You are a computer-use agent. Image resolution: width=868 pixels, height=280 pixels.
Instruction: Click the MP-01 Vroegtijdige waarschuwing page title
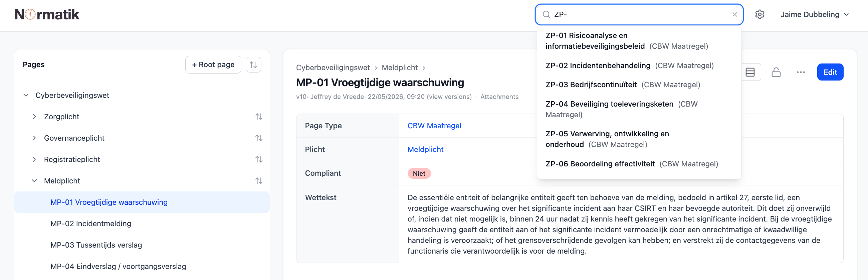click(380, 83)
